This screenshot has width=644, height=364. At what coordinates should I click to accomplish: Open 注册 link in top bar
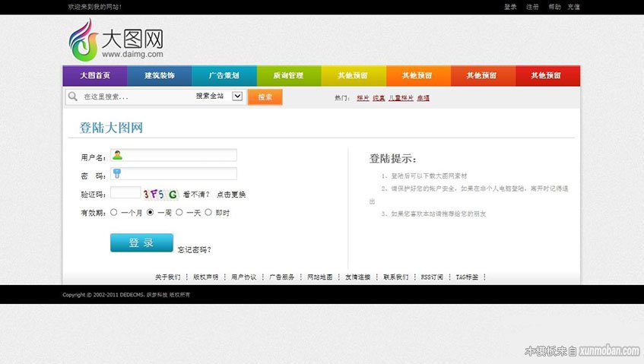coord(532,7)
